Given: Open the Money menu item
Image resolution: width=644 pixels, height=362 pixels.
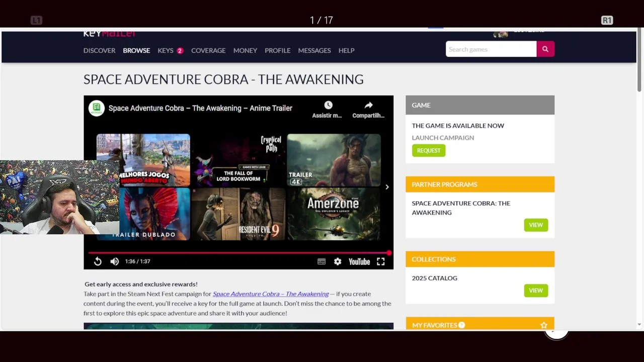Looking at the screenshot, I should 245,50.
